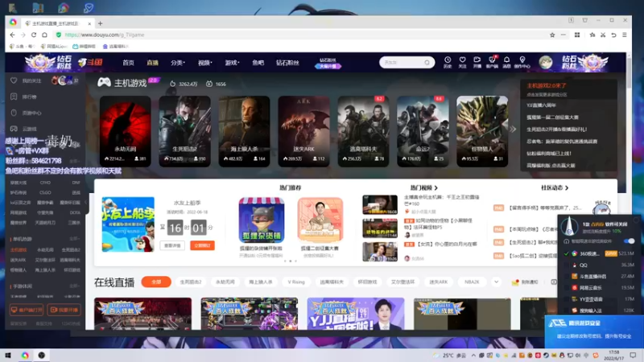Image resolution: width=644 pixels, height=362 pixels.
Task: Open the 怪物猎人 game card
Action: click(482, 131)
